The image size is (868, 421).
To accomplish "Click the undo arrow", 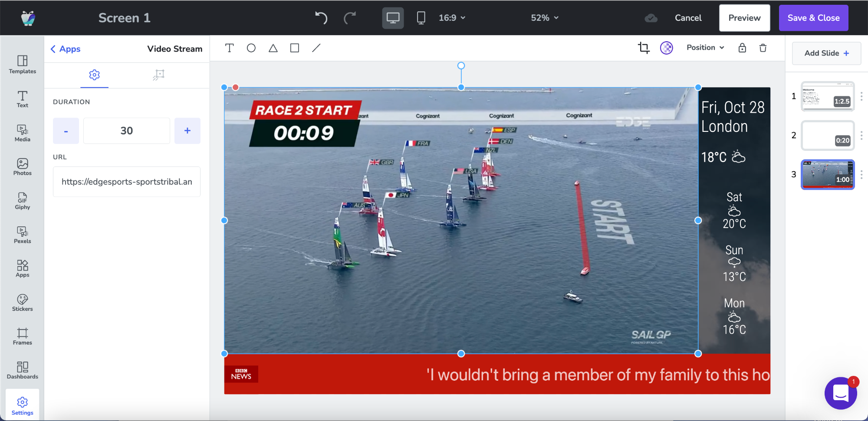I will (321, 18).
